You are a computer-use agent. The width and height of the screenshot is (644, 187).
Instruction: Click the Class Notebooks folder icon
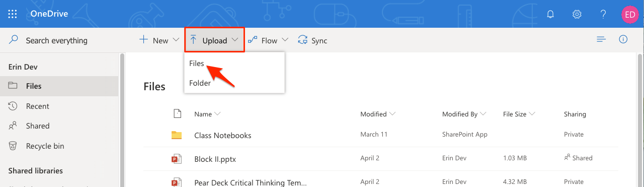tap(176, 135)
